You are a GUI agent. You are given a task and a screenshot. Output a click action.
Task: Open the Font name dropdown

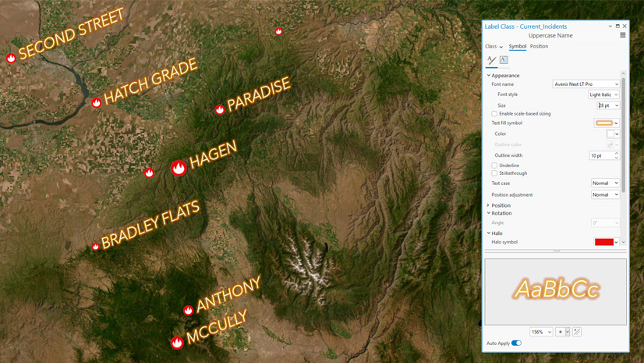click(586, 84)
